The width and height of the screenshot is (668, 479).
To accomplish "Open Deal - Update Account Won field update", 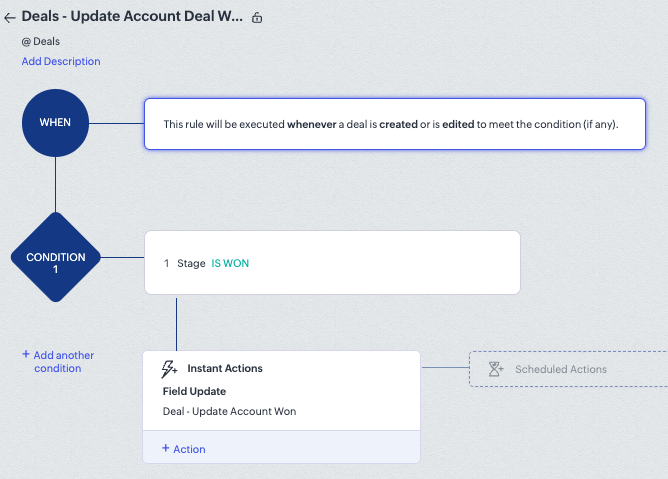I will [x=229, y=411].
